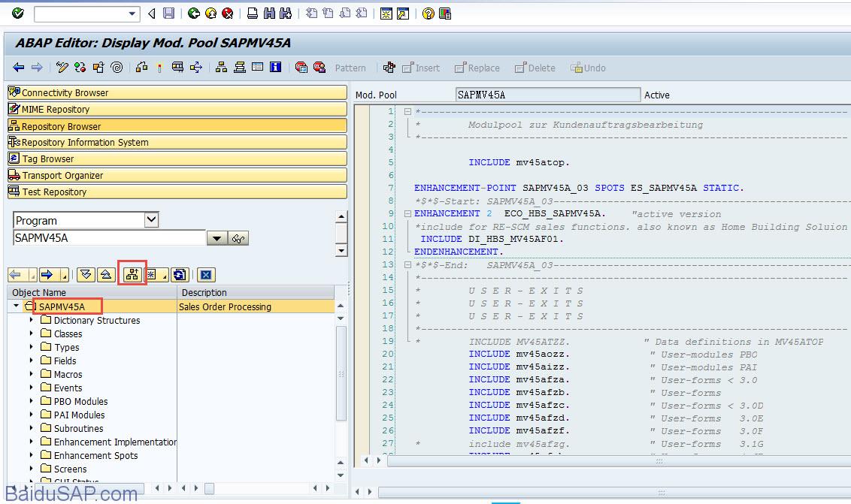Click the Print icon in top toolbar
Viewport: 851px width, 504px height.
pos(253,14)
